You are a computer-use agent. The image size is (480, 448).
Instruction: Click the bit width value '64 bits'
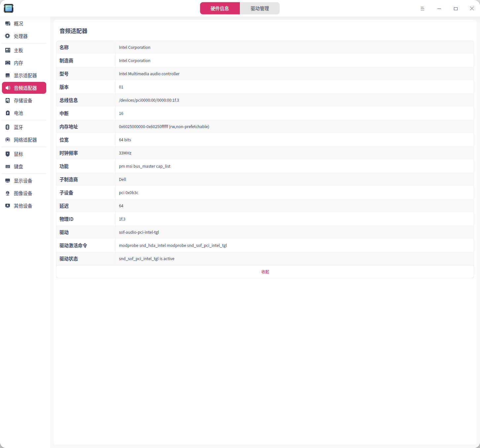[125, 140]
